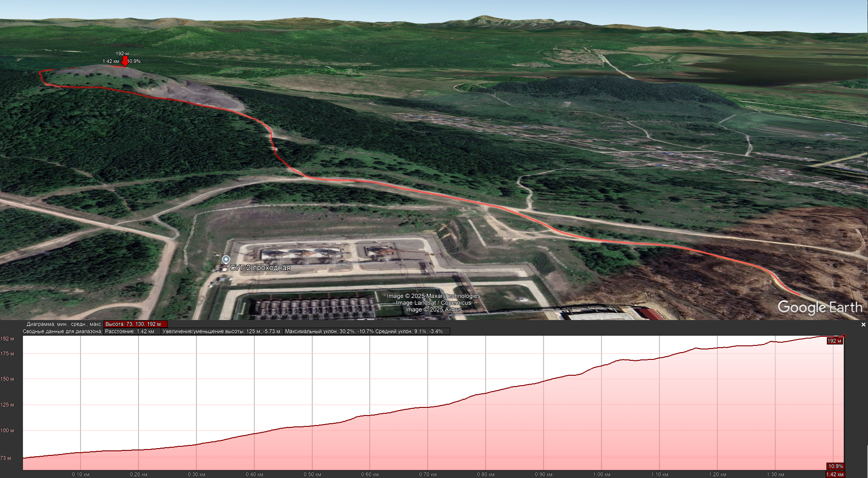Image resolution: width=868 pixels, height=478 pixels.
Task: Click the 1.42 км label beside map arrow
Action: (110, 61)
